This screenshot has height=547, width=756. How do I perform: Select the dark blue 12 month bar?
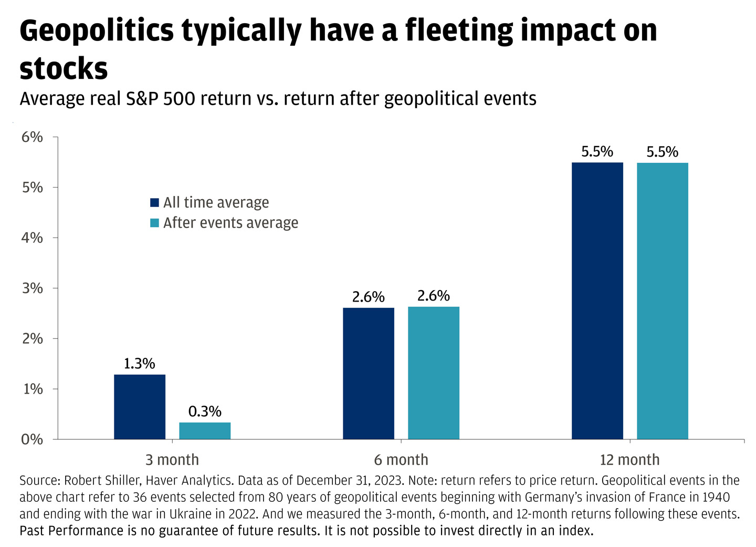click(597, 301)
